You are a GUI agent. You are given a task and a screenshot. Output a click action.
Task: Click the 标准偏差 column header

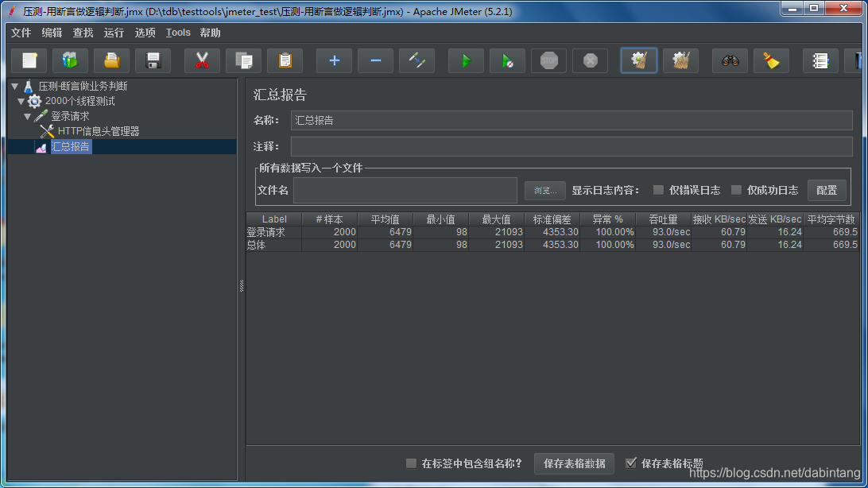click(552, 219)
